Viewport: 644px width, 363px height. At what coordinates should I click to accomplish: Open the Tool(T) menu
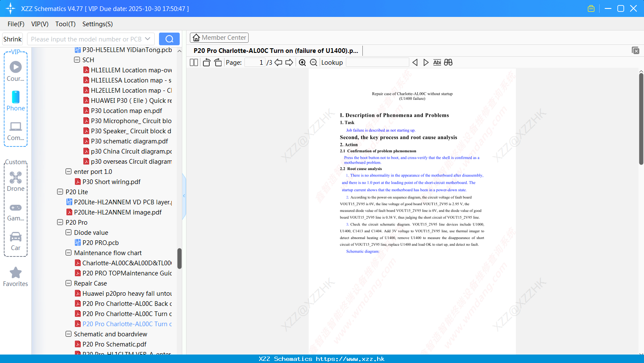coord(66,24)
